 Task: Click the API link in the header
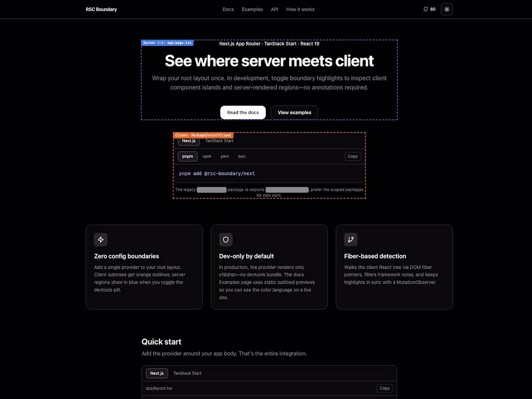(x=274, y=9)
